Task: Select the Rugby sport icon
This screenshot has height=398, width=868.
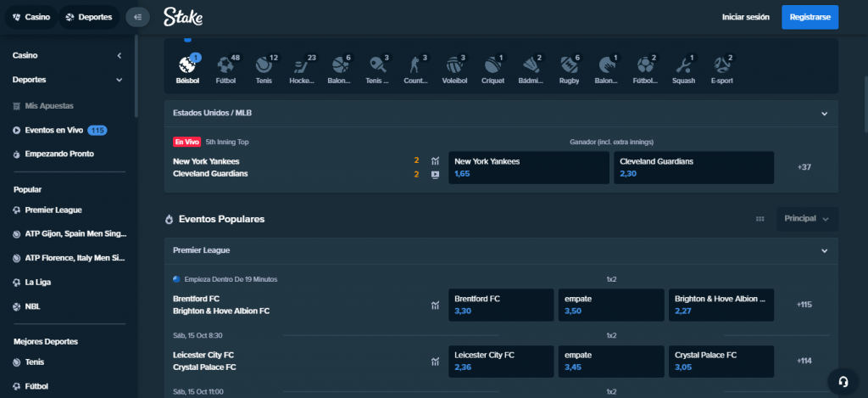Action: [569, 65]
